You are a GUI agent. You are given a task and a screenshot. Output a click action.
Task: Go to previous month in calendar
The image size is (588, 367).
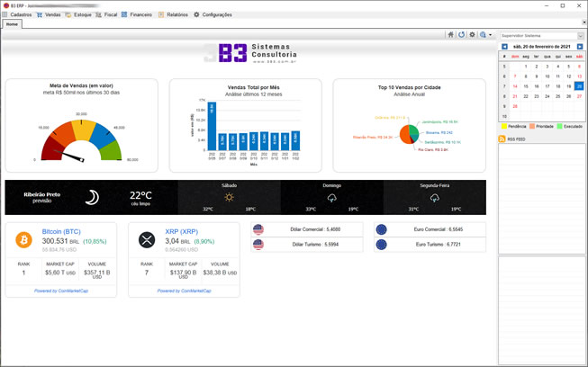click(x=504, y=47)
